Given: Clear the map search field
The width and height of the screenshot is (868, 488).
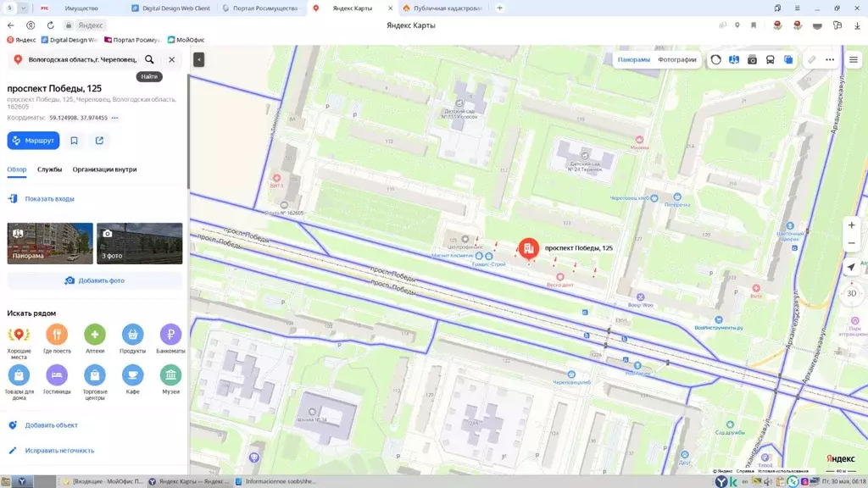Looking at the screenshot, I should click(171, 59).
